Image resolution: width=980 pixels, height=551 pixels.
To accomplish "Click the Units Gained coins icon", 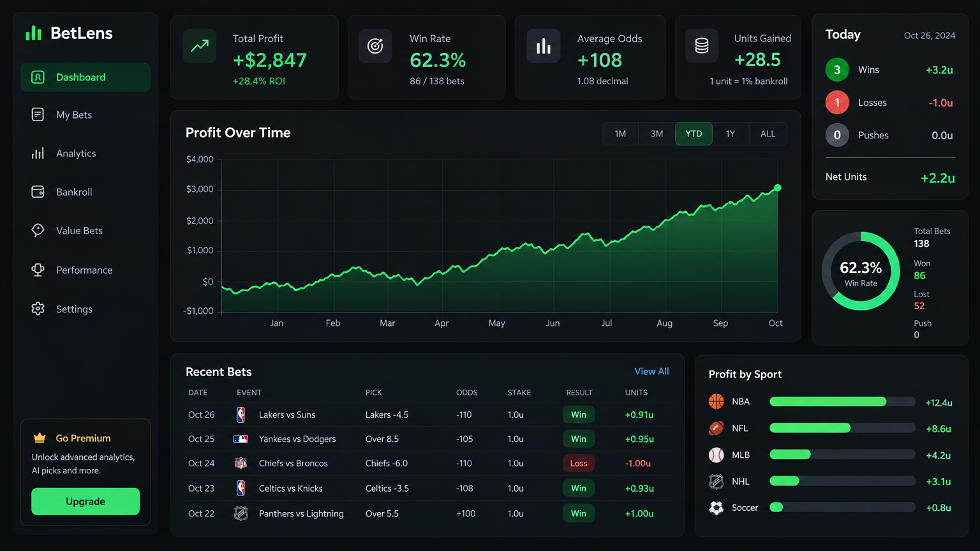I will coord(701,46).
